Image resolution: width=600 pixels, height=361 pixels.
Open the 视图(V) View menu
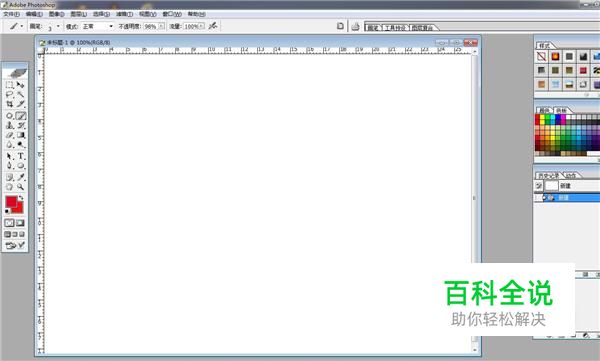[x=148, y=14]
